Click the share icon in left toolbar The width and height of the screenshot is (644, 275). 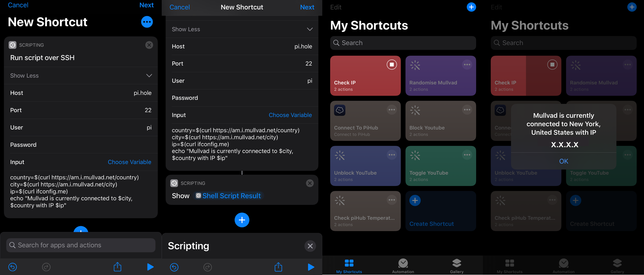[x=117, y=267]
